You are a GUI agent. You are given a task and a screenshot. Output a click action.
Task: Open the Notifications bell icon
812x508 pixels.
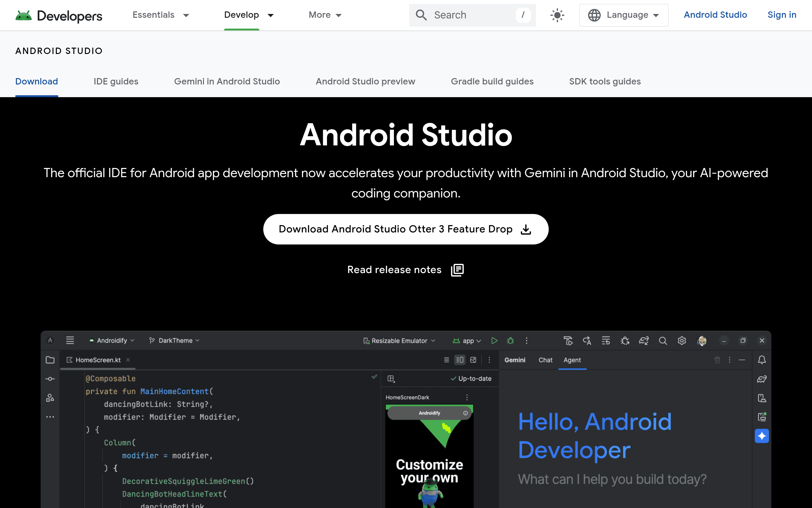[762, 360]
